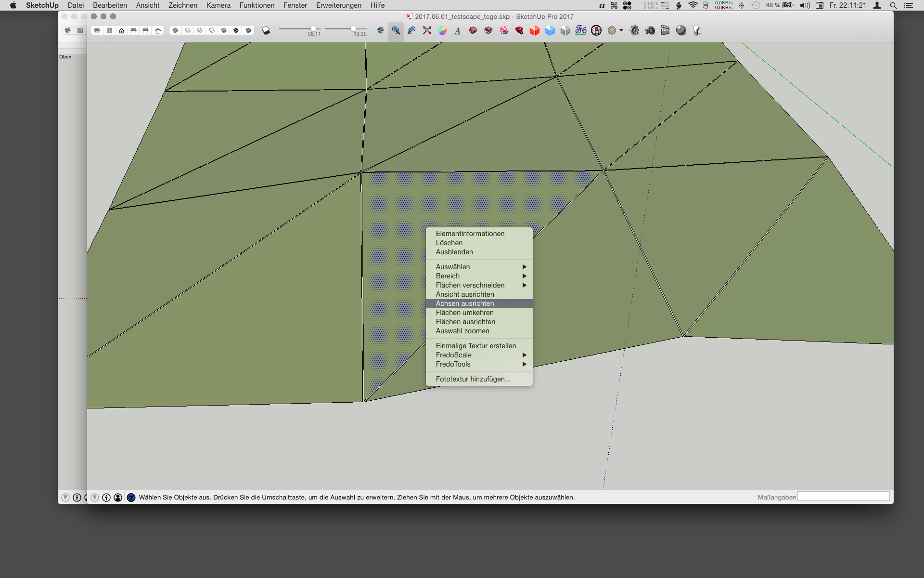Select the Zoom Extents tool icon
Screen dimensions: 924x578
coord(427,30)
